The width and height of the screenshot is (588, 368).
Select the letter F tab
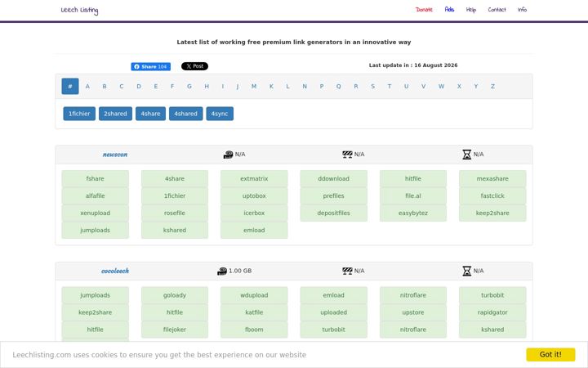pos(172,87)
